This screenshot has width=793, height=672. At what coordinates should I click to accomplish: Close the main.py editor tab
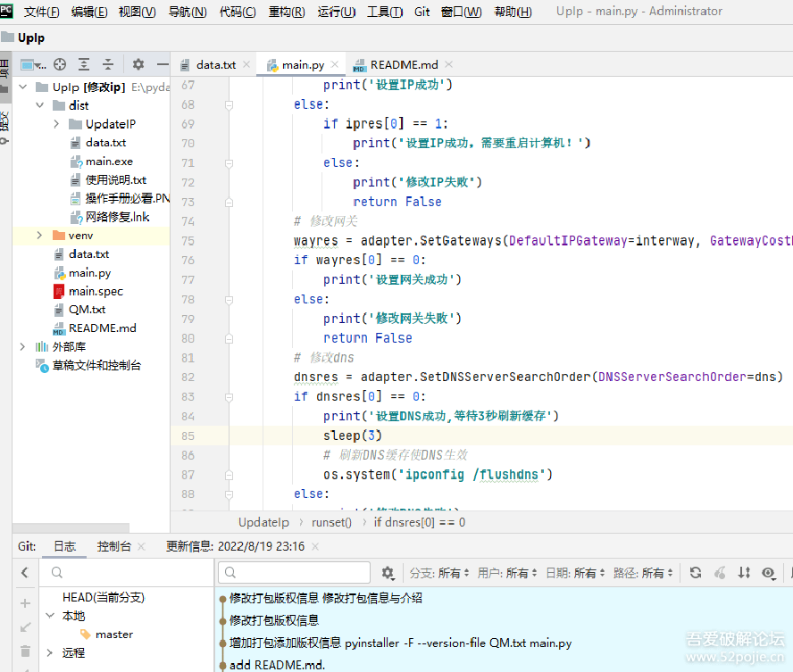pyautogui.click(x=334, y=64)
